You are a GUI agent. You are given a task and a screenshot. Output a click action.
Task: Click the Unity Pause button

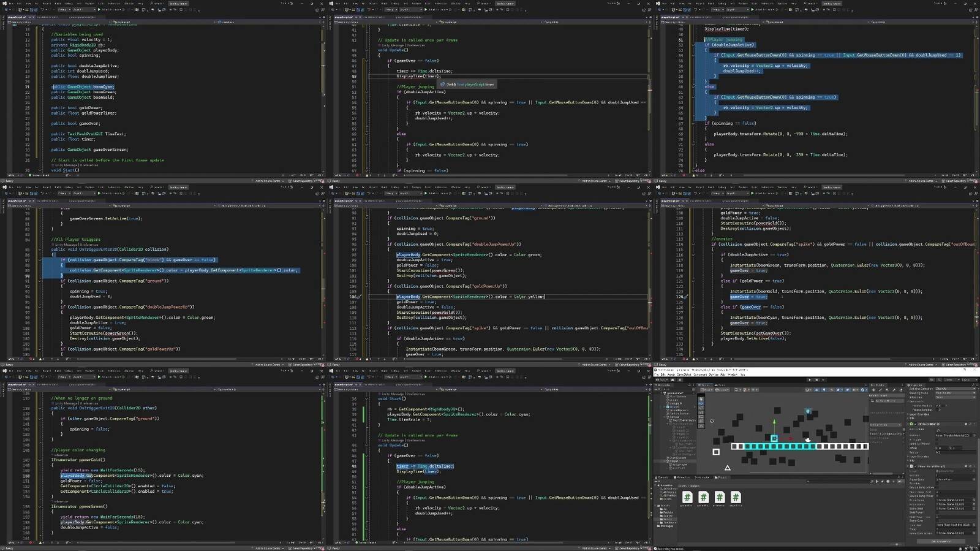[816, 380]
